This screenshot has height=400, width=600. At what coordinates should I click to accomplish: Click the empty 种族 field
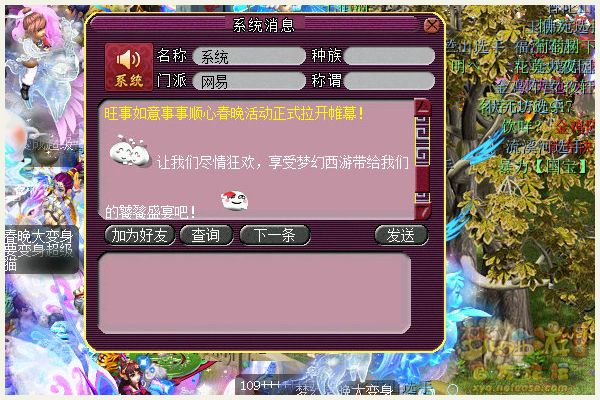coord(389,56)
